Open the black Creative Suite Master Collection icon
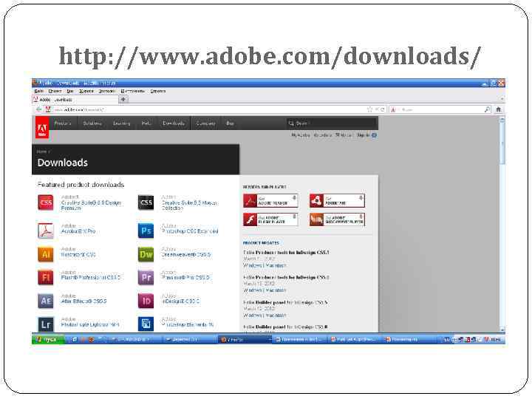 [146, 202]
